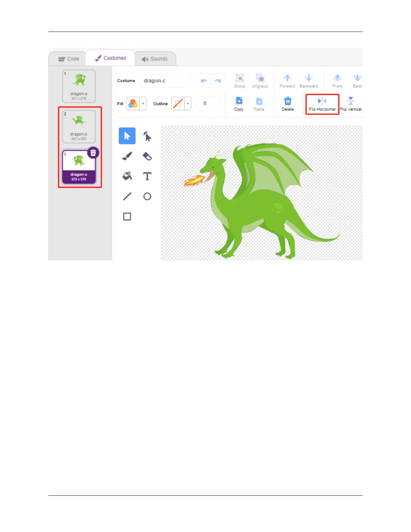Open the Outline color swatch
Image resolution: width=411 pixels, height=532 pixels.
coord(178,103)
